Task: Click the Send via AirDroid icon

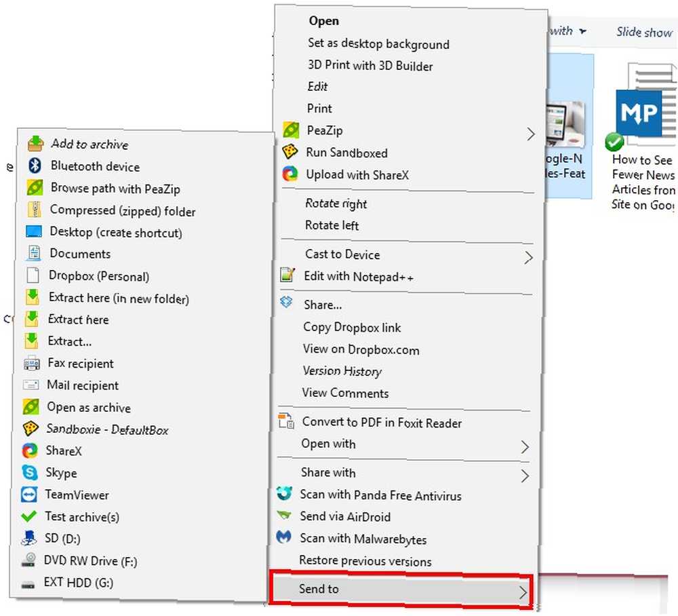Action: [x=284, y=515]
